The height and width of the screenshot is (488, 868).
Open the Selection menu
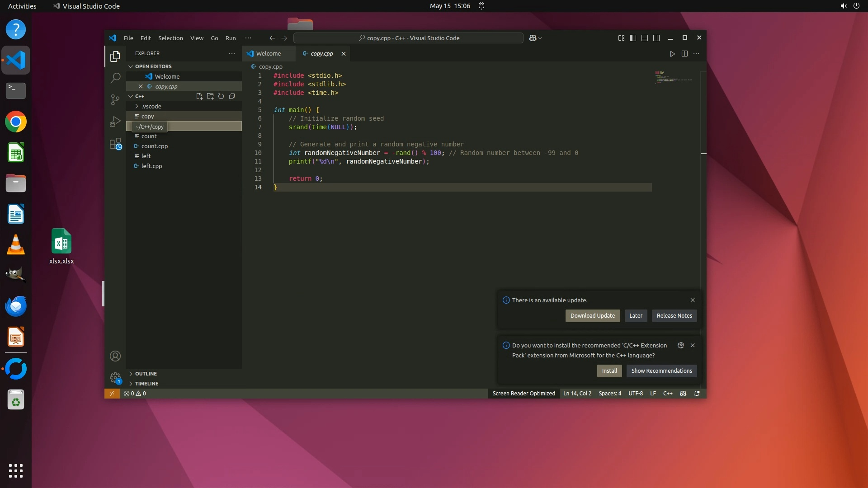(x=170, y=38)
